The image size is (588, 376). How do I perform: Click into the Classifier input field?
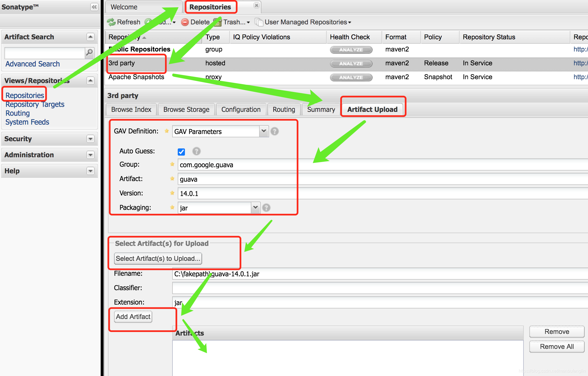coord(360,288)
